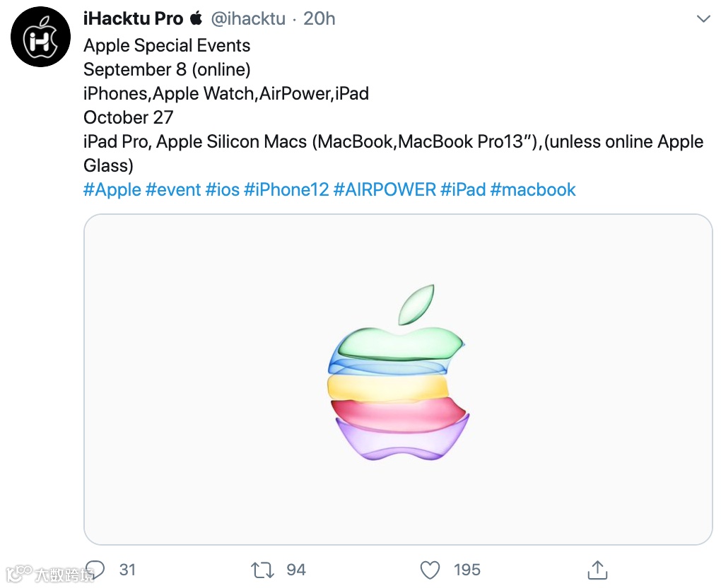Share the tweet with the upload icon
The height and width of the screenshot is (588, 721).
tap(597, 570)
